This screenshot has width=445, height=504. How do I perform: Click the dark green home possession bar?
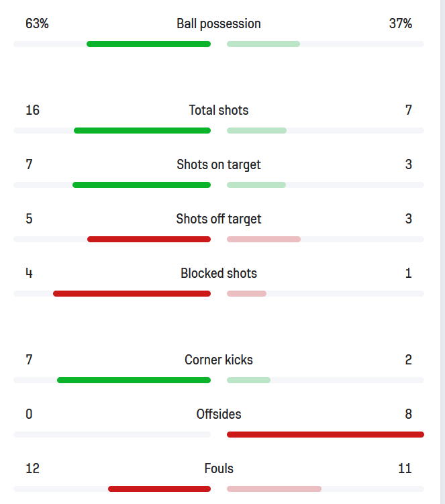tap(148, 44)
